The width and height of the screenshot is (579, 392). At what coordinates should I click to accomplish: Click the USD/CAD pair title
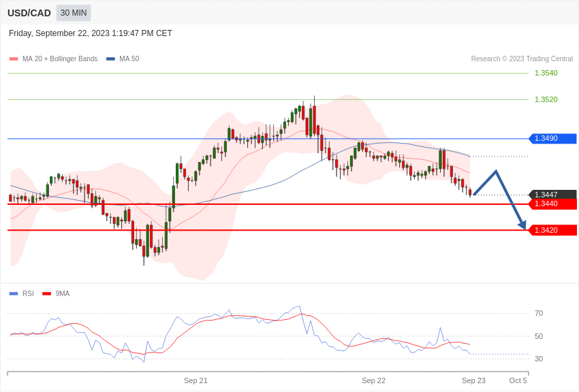[x=29, y=13]
